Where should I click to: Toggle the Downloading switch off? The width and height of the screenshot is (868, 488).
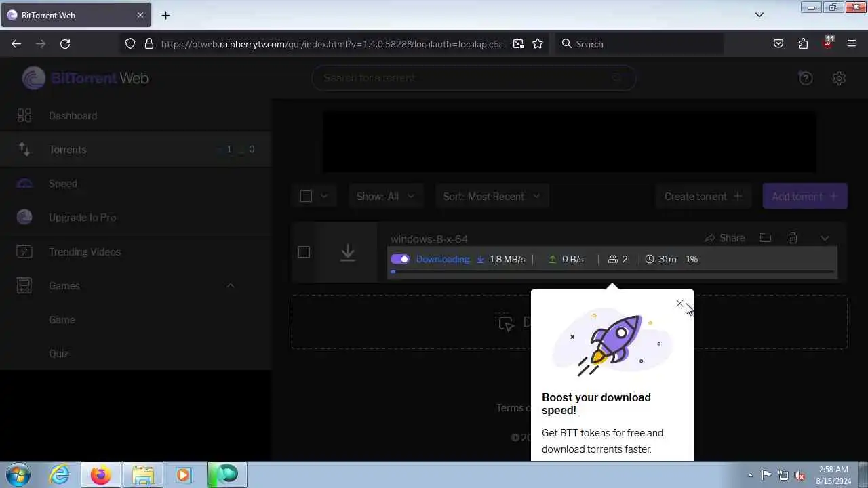point(400,259)
